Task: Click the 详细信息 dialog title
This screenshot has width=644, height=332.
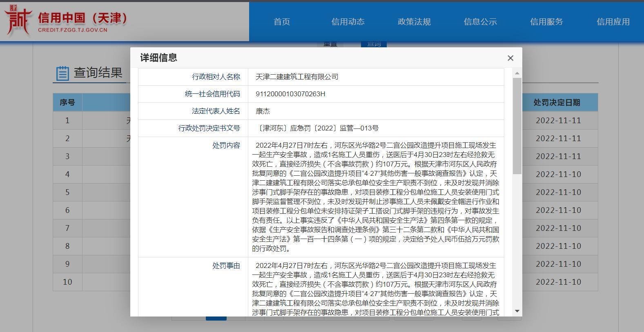Action: (x=158, y=58)
